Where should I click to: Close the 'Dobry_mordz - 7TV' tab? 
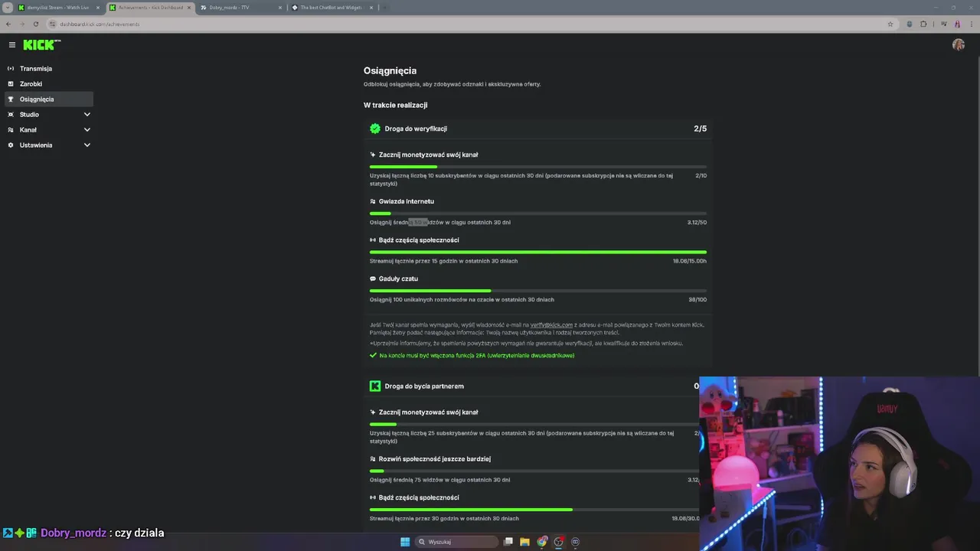tap(279, 8)
